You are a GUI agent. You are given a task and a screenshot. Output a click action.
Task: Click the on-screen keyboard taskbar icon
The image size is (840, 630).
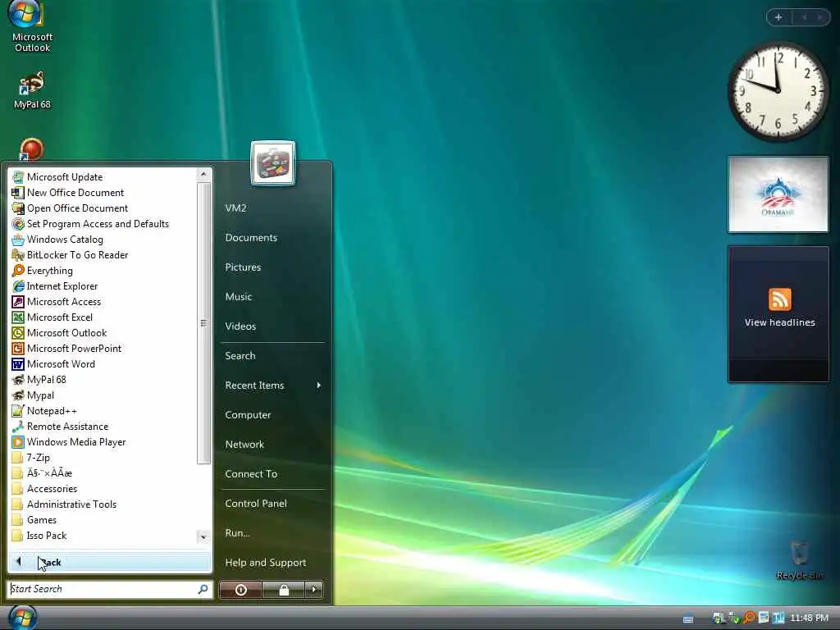click(x=688, y=619)
